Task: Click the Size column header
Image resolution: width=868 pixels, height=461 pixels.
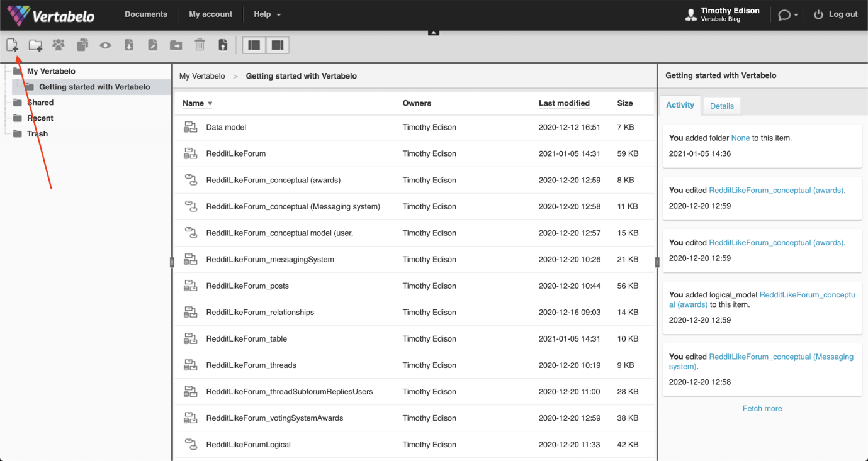Action: 625,103
